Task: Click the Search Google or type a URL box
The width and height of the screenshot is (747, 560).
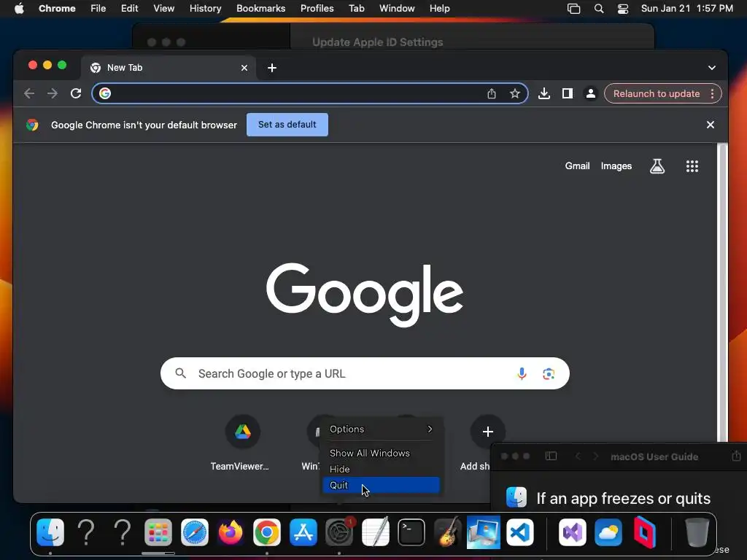Action: coord(365,374)
